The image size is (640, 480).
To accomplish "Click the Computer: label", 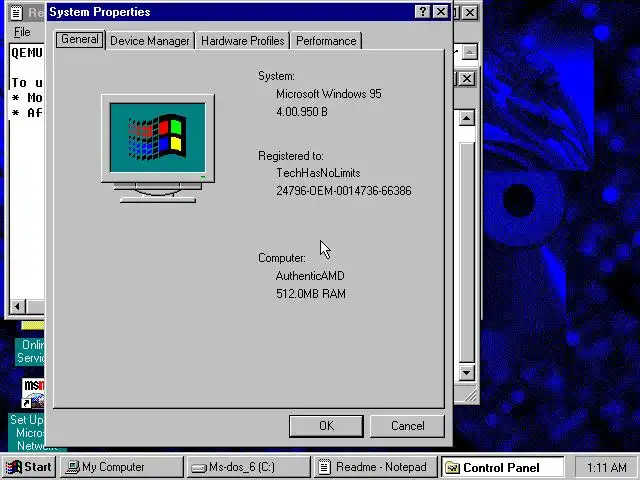I will [282, 258].
